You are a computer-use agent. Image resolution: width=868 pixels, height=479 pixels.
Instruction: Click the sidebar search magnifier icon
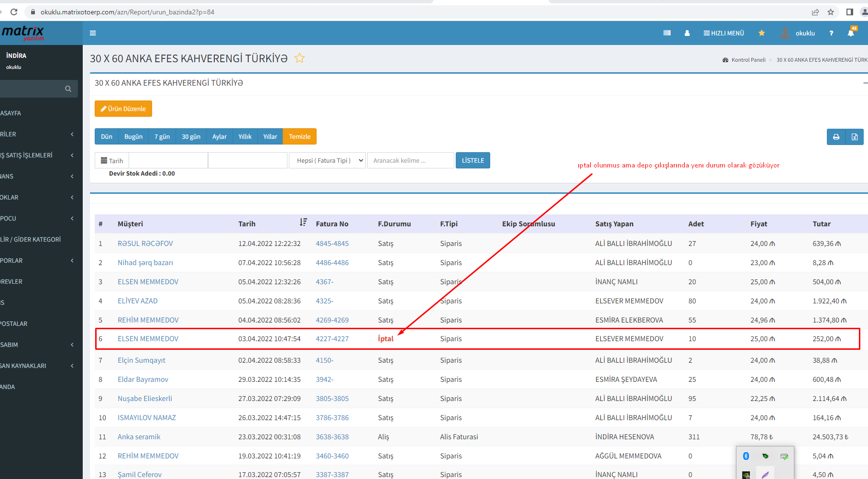pos(68,89)
